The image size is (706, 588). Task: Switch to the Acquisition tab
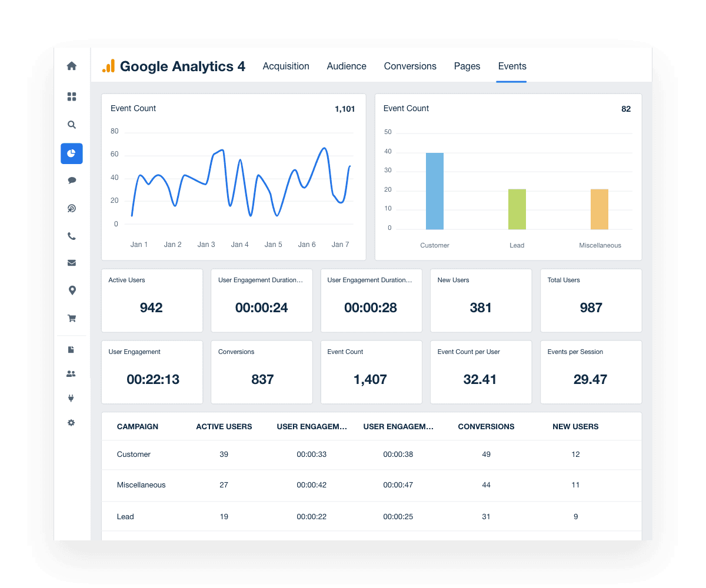click(286, 66)
